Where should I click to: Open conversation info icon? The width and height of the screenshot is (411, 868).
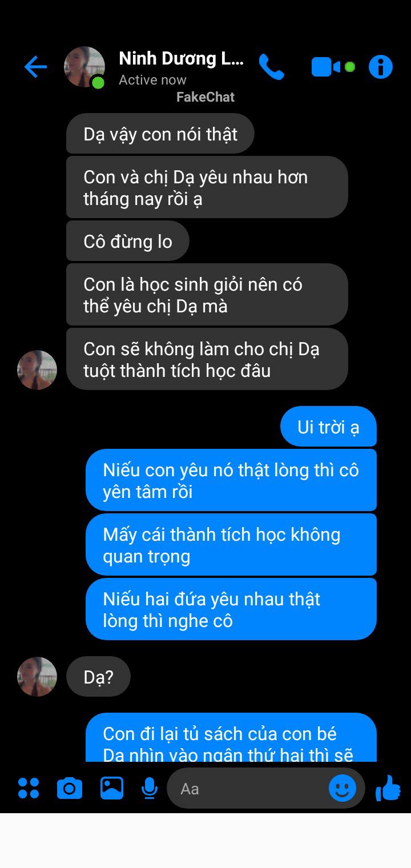point(381,67)
